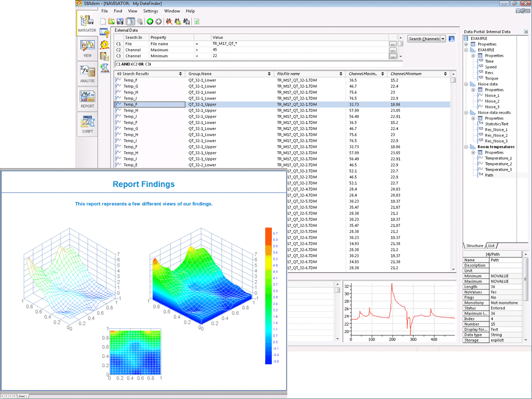This screenshot has height=399, width=532.
Task: Click the save icon in toolbar
Action: pos(120,21)
